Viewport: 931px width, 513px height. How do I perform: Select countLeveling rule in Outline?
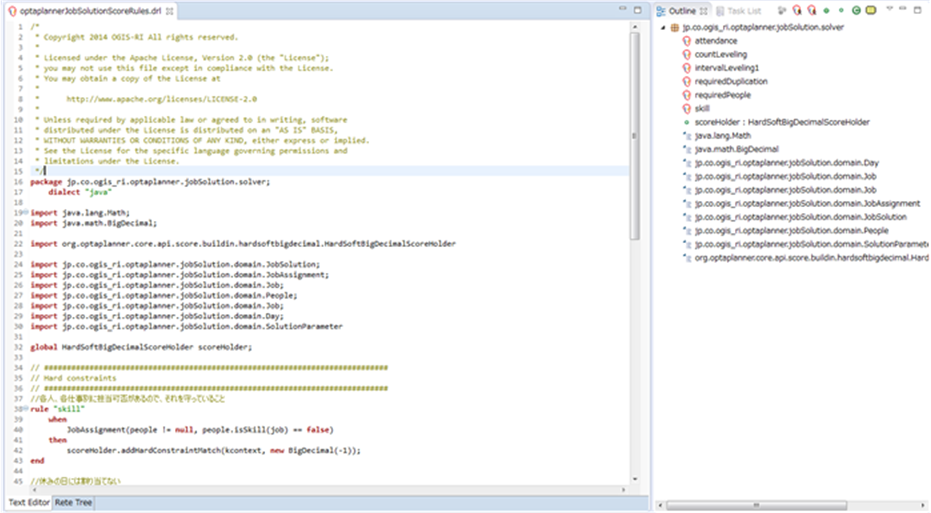pos(721,55)
